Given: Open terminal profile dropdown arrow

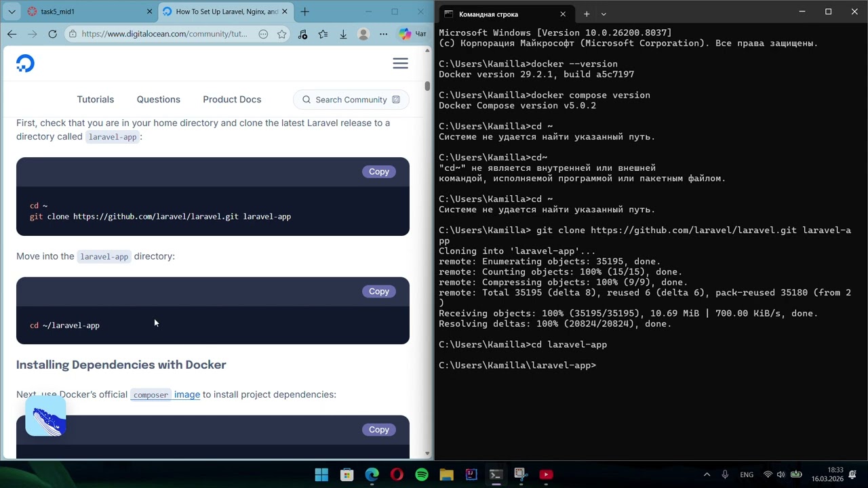Looking at the screenshot, I should [x=604, y=14].
